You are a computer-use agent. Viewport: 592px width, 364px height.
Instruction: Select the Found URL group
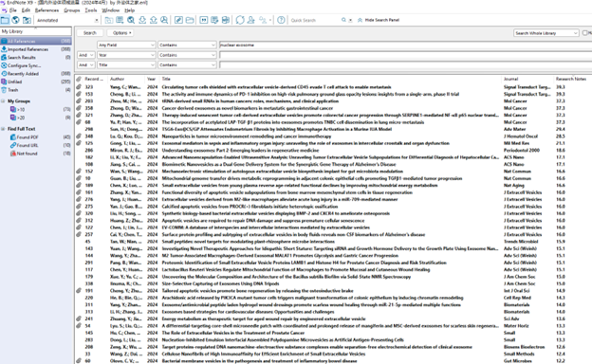pos(40,145)
